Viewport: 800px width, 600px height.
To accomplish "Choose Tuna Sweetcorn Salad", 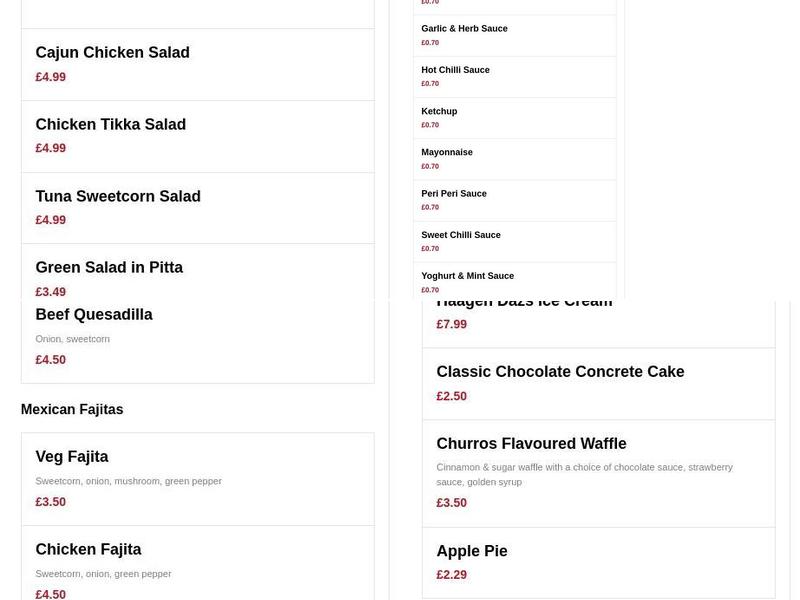I will point(118,196).
